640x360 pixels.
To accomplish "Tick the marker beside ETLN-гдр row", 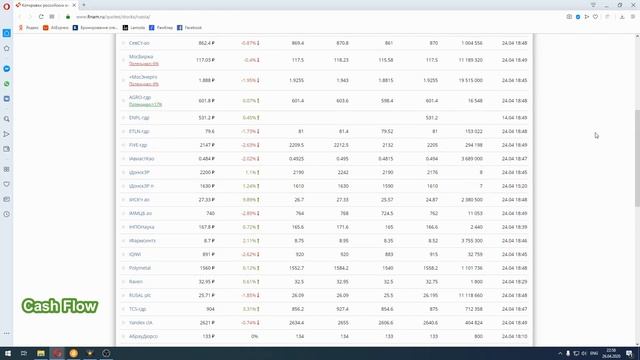I will [x=123, y=131].
